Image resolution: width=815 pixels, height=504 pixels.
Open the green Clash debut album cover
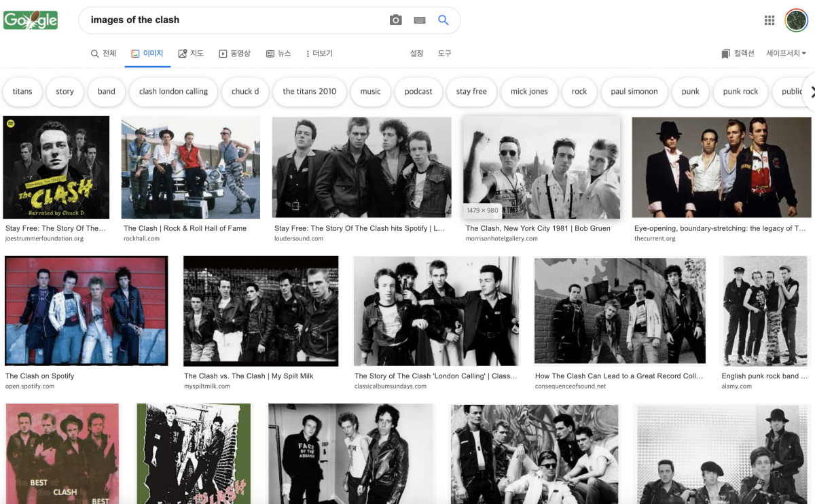(194, 454)
